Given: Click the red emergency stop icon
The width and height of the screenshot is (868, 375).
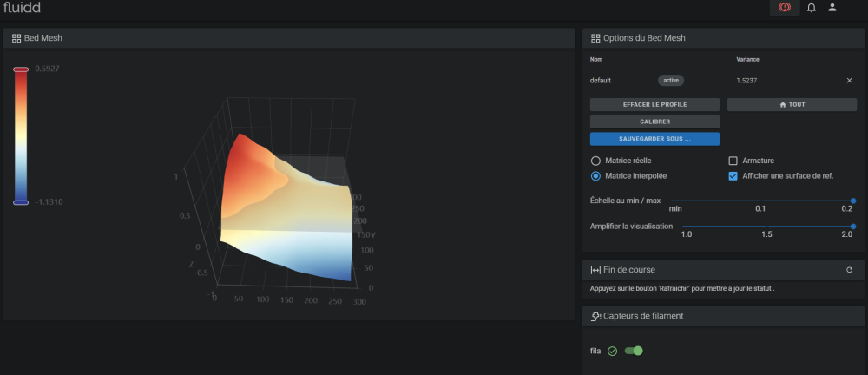Looking at the screenshot, I should coord(785,8).
